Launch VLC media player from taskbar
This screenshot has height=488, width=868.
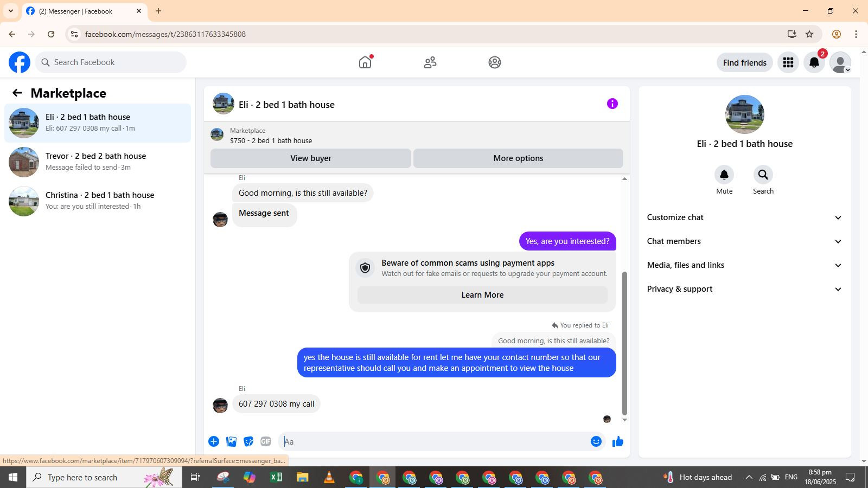point(329,477)
